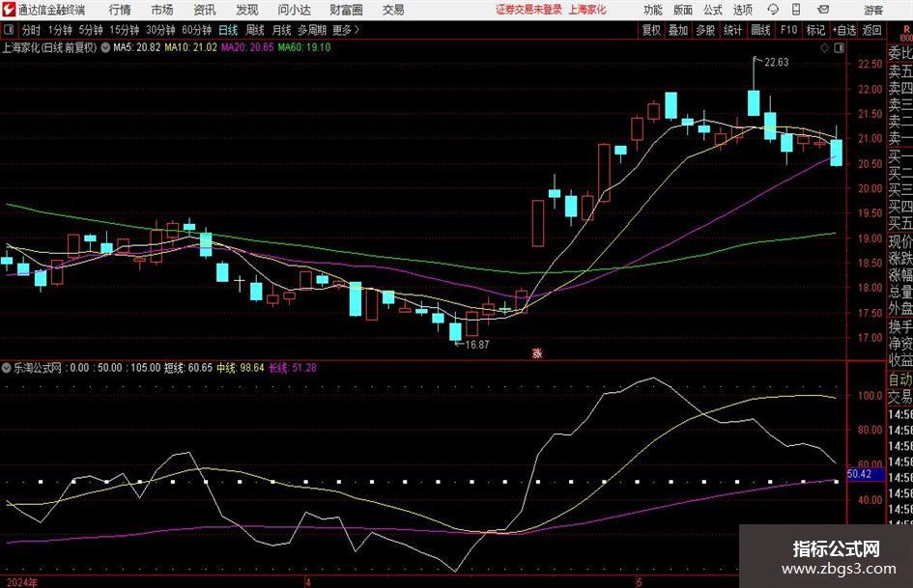Click the 多股 multi-stock button

[705, 30]
